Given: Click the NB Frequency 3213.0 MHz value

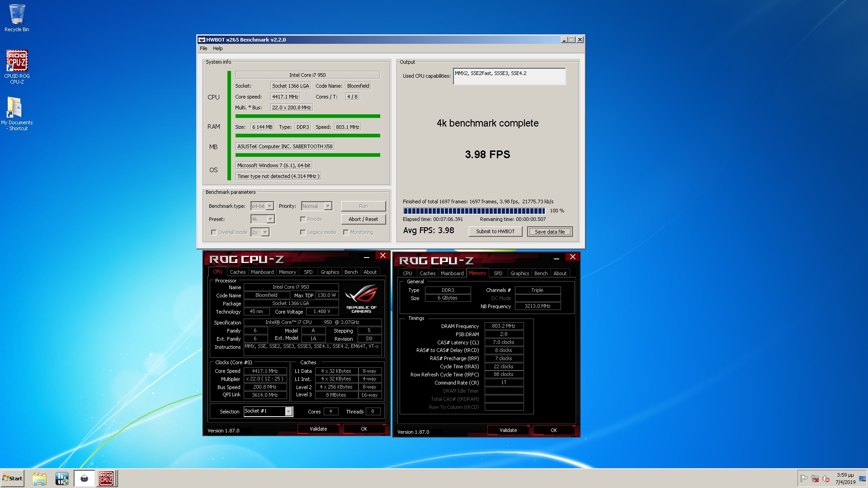Looking at the screenshot, I should [x=538, y=306].
